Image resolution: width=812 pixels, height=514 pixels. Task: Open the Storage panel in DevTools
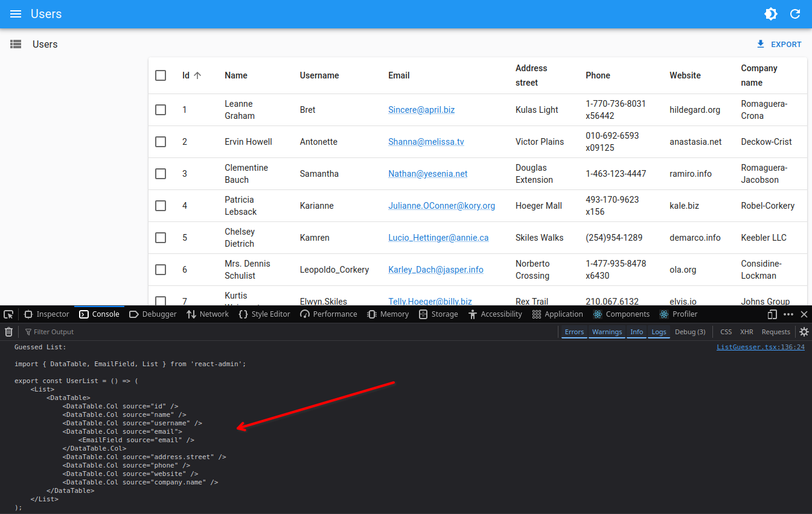(x=438, y=314)
